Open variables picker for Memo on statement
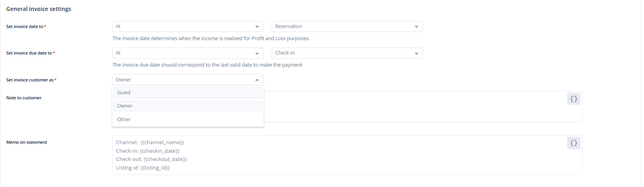The height and width of the screenshot is (187, 644). click(573, 143)
